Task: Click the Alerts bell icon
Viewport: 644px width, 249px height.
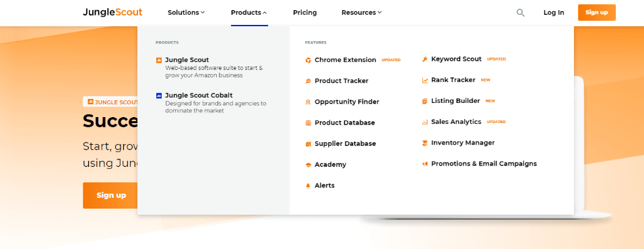Action: coord(308,186)
